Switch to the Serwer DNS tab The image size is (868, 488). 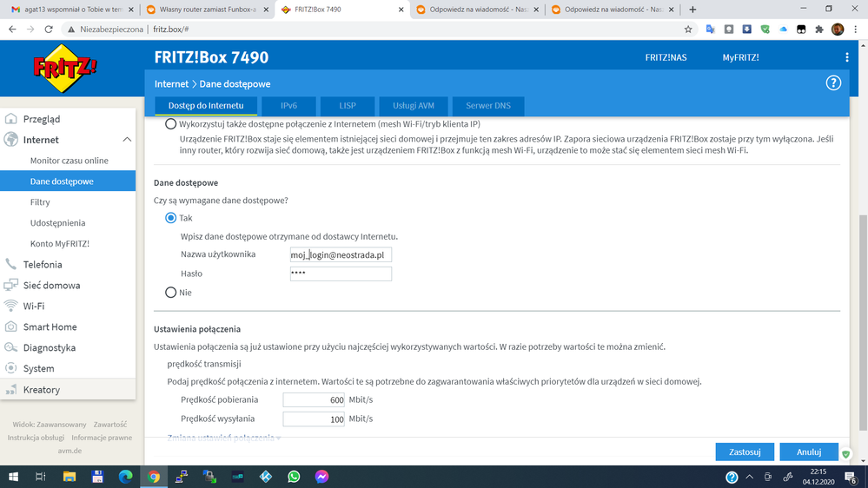488,106
